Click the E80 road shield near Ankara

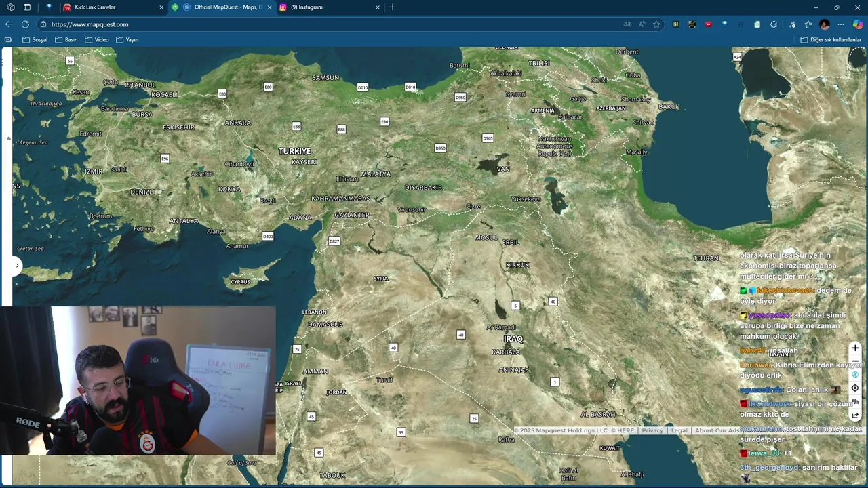[222, 94]
